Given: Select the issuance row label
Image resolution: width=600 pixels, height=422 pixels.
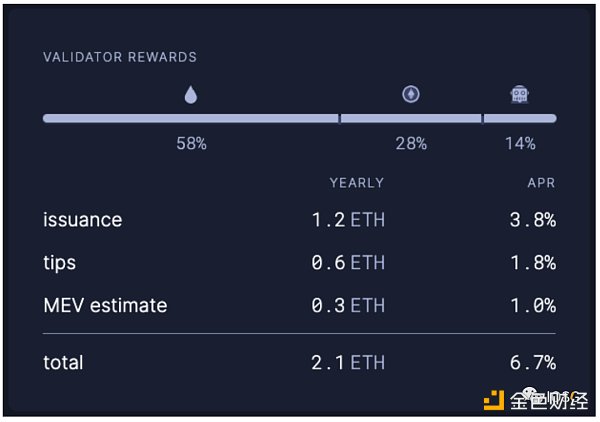Looking at the screenshot, I should tap(82, 220).
